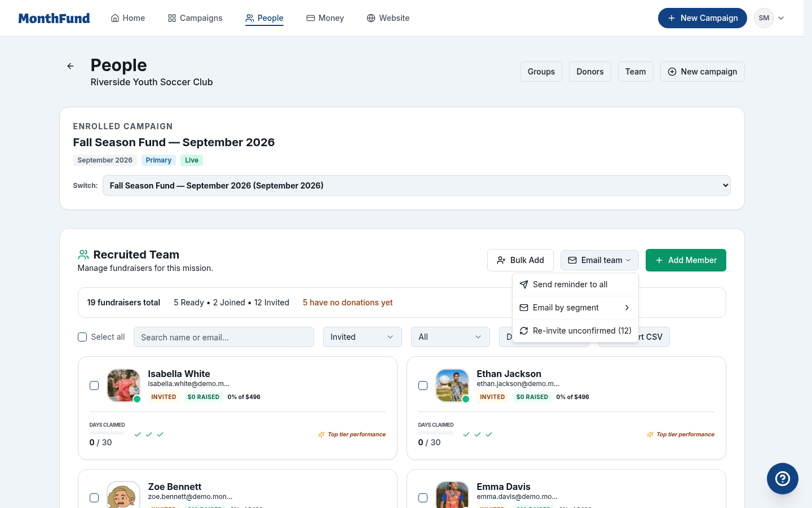
Task: Click the 'Fall Season Fund — September 2026' heading
Action: (174, 142)
